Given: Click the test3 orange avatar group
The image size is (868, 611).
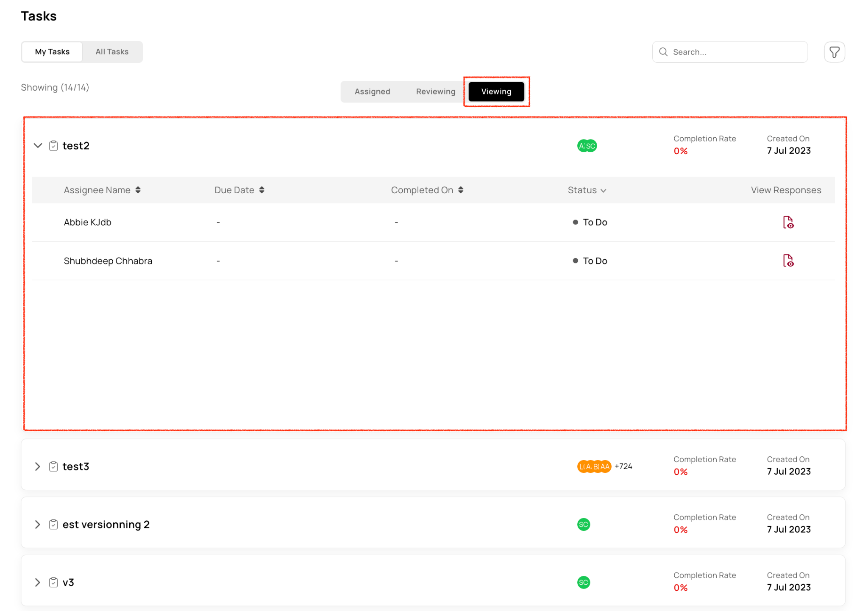Looking at the screenshot, I should pyautogui.click(x=594, y=467).
